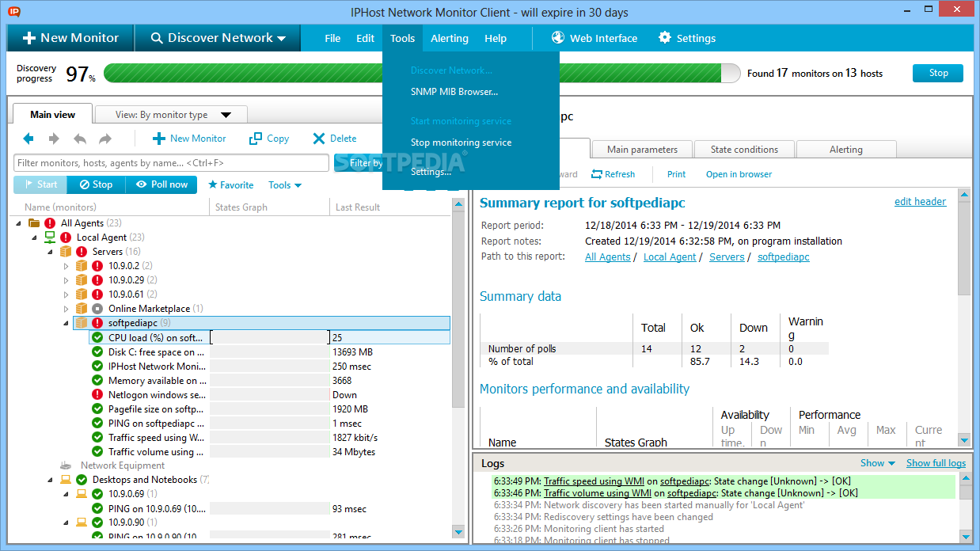The width and height of the screenshot is (980, 551).
Task: Click the Network Equipment router icon
Action: [66, 465]
